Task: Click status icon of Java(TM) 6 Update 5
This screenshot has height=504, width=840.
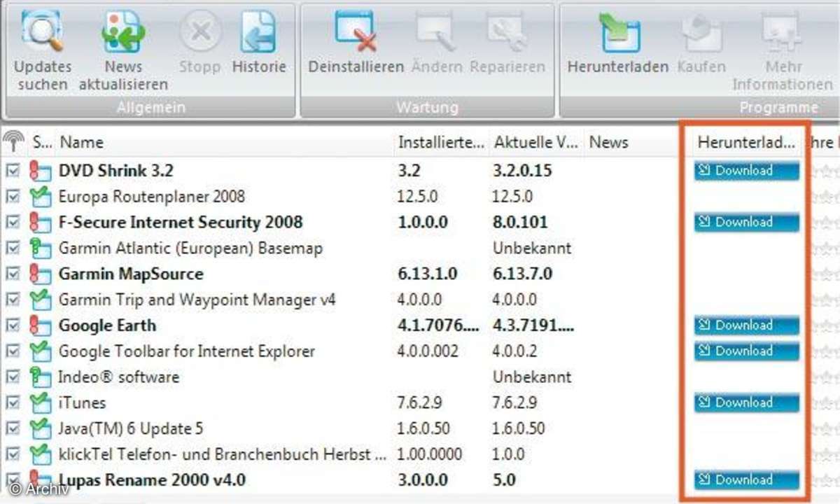Action: tap(41, 429)
